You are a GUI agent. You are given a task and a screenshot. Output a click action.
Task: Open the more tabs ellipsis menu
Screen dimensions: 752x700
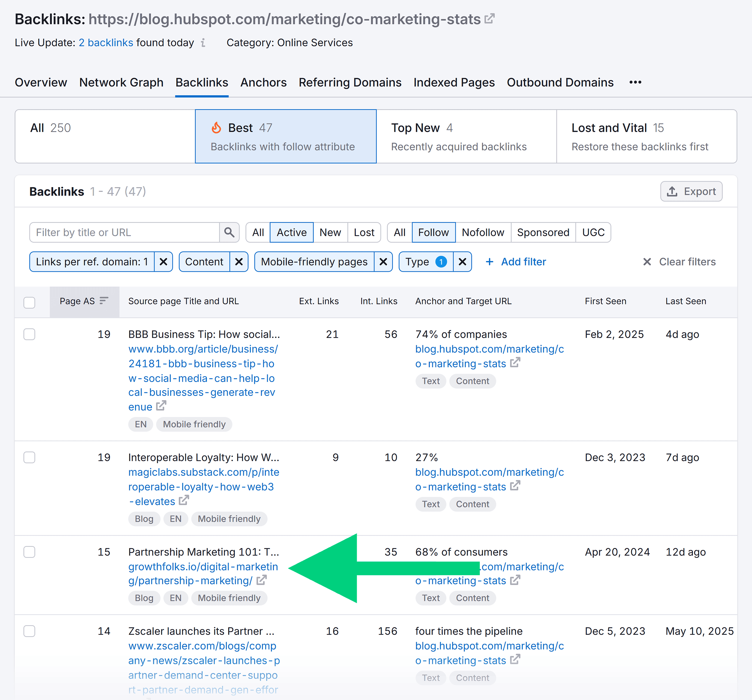click(x=635, y=82)
